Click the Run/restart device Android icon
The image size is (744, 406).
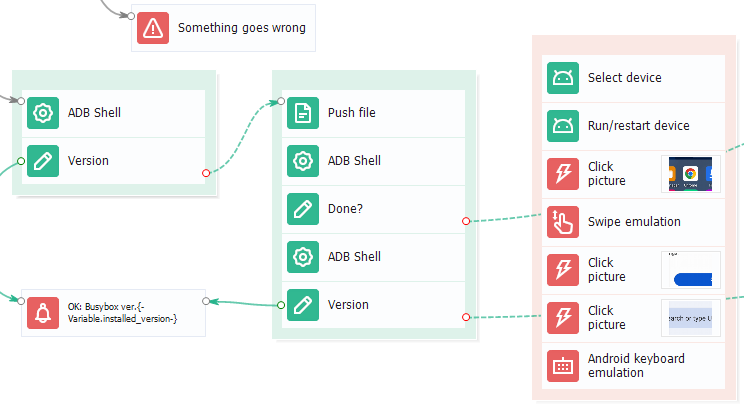(563, 126)
